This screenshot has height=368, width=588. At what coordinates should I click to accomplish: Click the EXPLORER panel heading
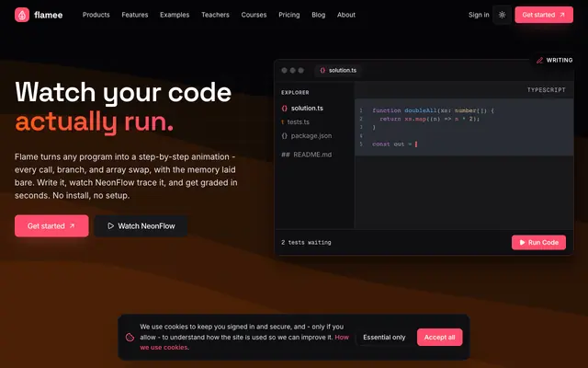click(x=295, y=92)
